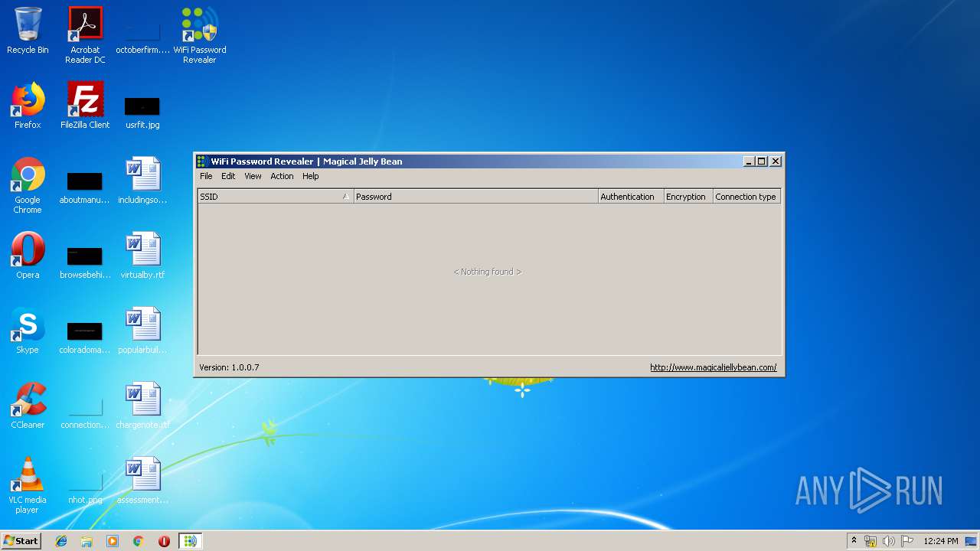This screenshot has height=551, width=980.
Task: Sort by the Encryption column header
Action: point(688,197)
